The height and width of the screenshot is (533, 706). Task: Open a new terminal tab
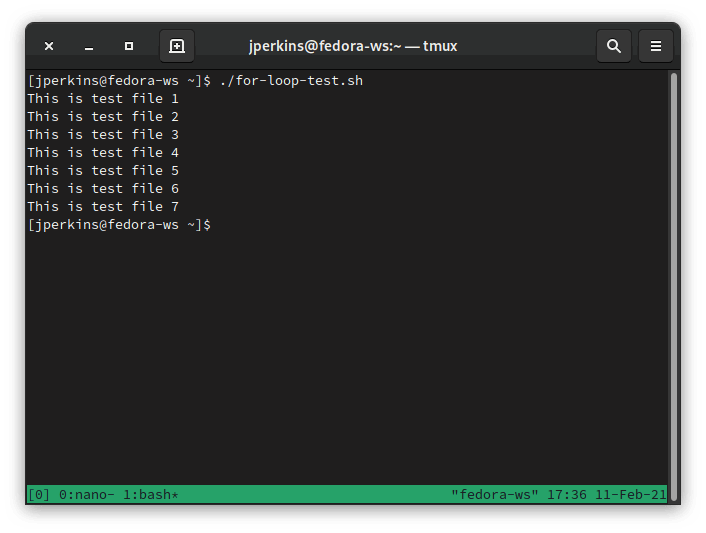[x=177, y=46]
